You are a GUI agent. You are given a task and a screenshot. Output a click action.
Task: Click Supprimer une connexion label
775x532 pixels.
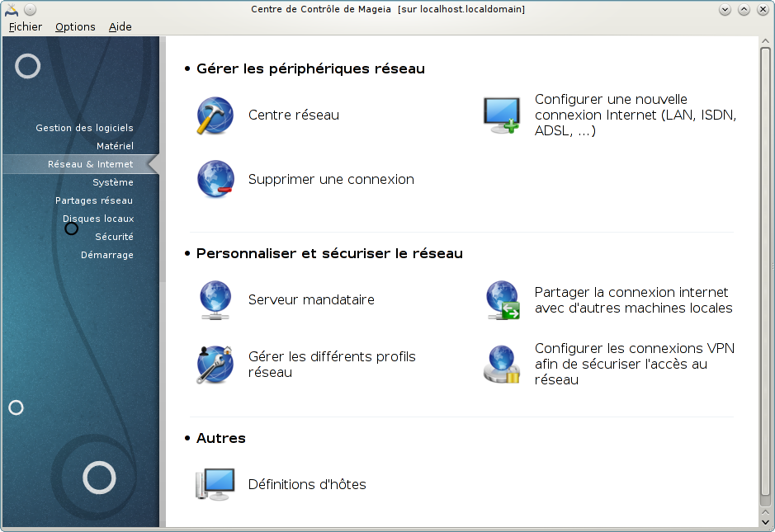click(331, 179)
